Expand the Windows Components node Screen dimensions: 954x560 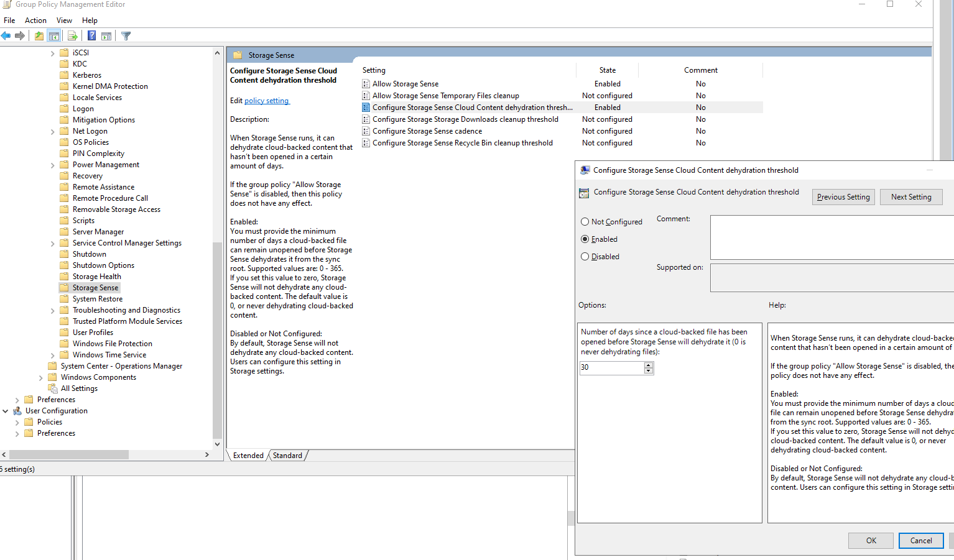tap(40, 378)
